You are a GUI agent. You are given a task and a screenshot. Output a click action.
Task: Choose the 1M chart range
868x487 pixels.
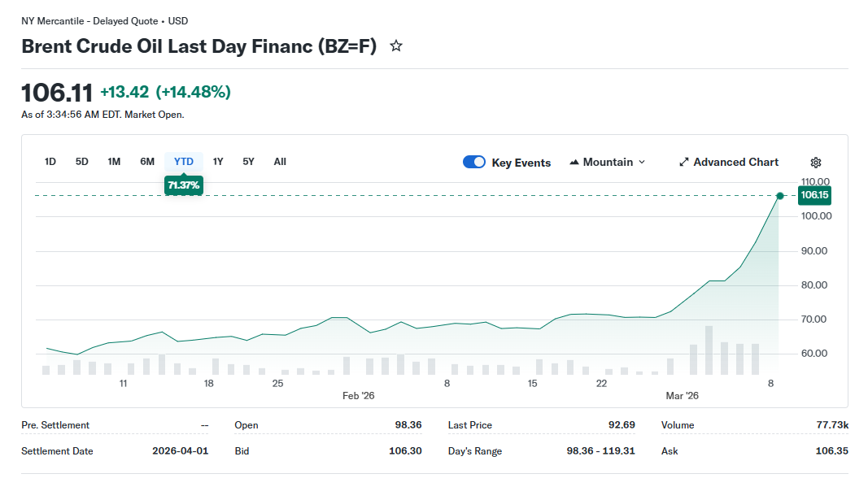114,162
